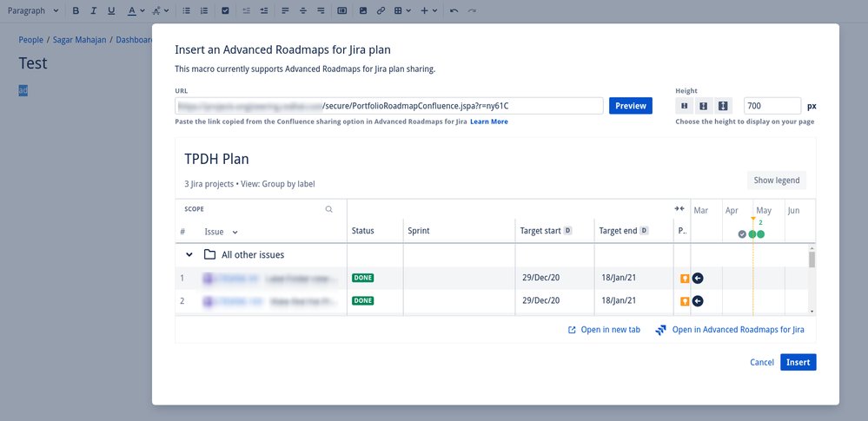Click the priority icon in row 1
Image resolution: width=868 pixels, height=421 pixels.
685,279
